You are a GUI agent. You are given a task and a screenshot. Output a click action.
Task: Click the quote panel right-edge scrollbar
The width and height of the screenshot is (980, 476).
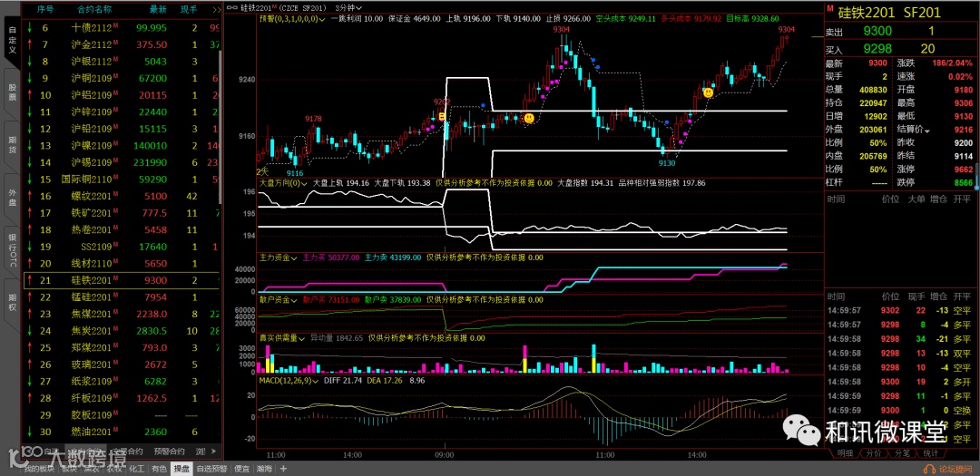click(977, 175)
